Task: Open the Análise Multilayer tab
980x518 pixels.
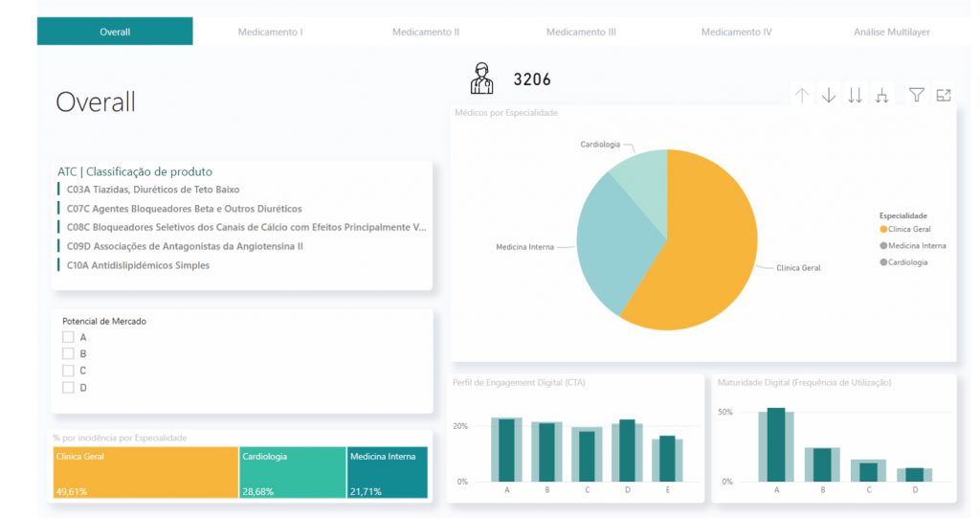Action: click(891, 32)
